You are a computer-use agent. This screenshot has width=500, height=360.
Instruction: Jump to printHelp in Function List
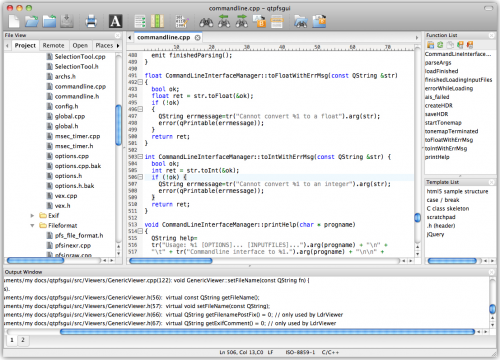coord(437,157)
